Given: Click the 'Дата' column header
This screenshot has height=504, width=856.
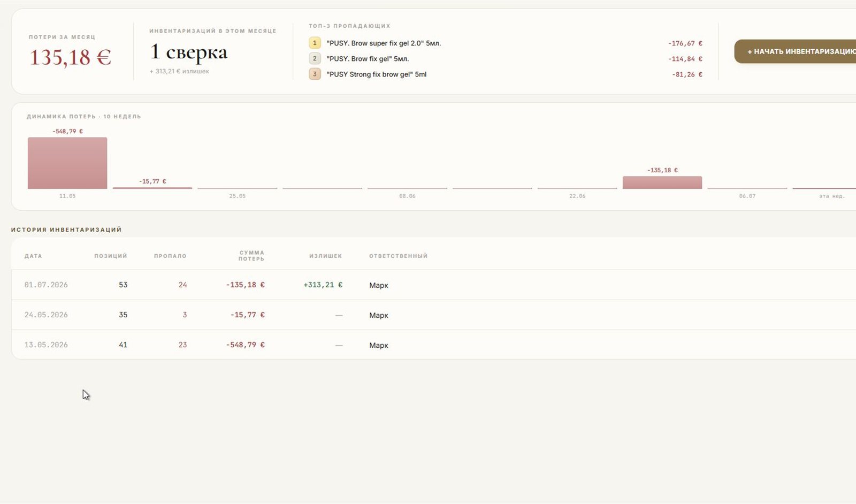Looking at the screenshot, I should (33, 256).
